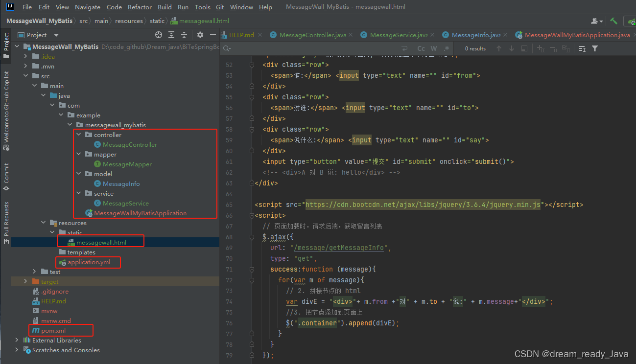Click the '0 results' label in find bar
Viewport: 636px width, 364px height.
[475, 48]
